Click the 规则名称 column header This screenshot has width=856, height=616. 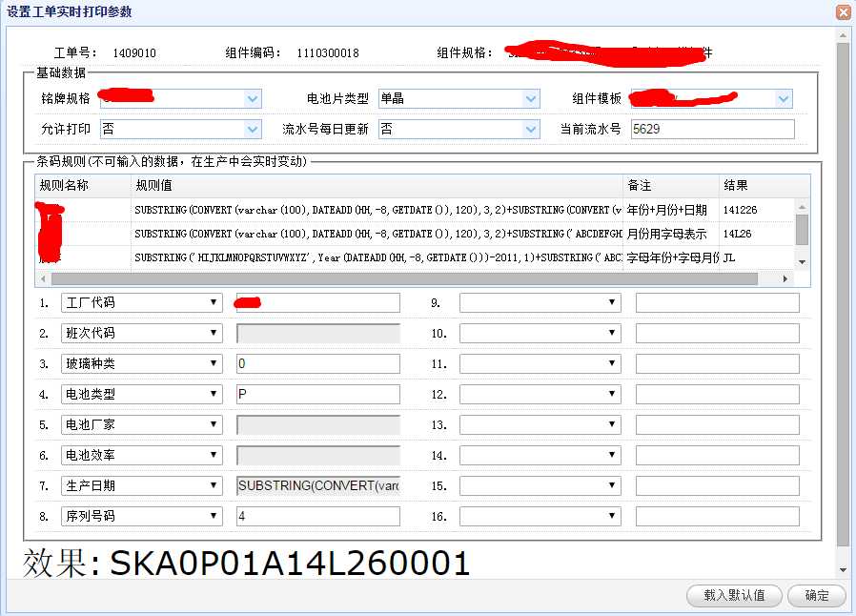coord(83,186)
